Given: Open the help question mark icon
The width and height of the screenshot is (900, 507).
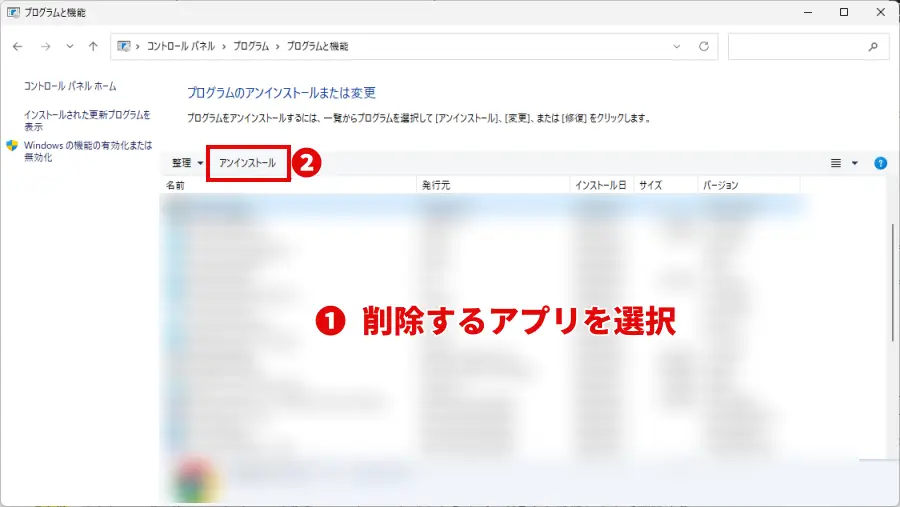Looking at the screenshot, I should click(x=880, y=164).
